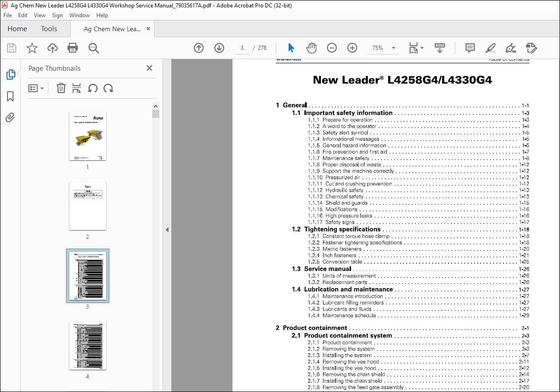Screen dimensions: 560x392
Task: Select page 3 thumbnail
Action: pyautogui.click(x=88, y=276)
